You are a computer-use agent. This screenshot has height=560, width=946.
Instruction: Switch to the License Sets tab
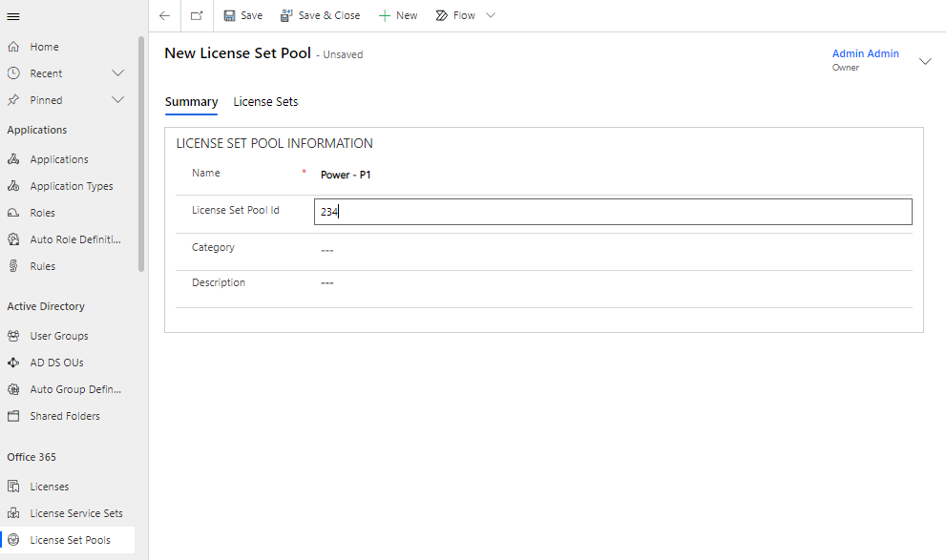(x=265, y=102)
